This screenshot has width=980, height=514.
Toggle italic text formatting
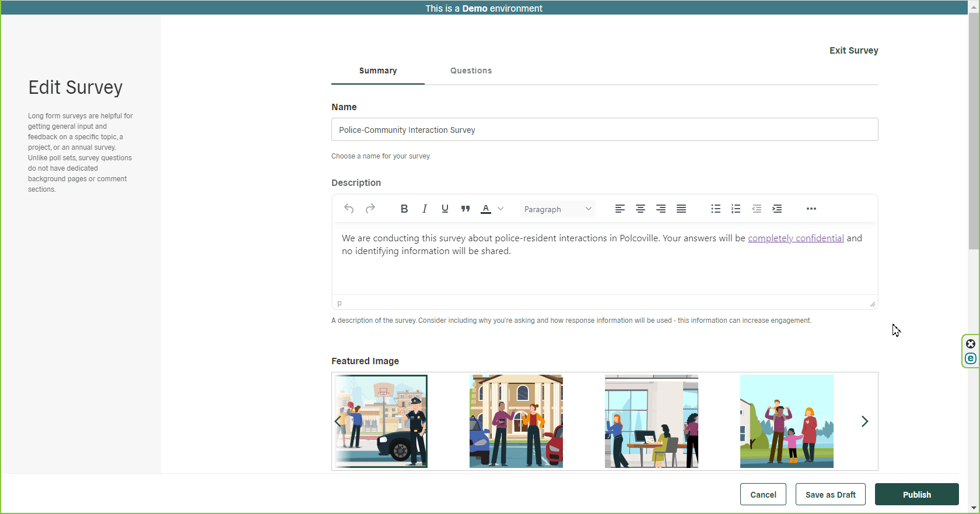point(425,209)
